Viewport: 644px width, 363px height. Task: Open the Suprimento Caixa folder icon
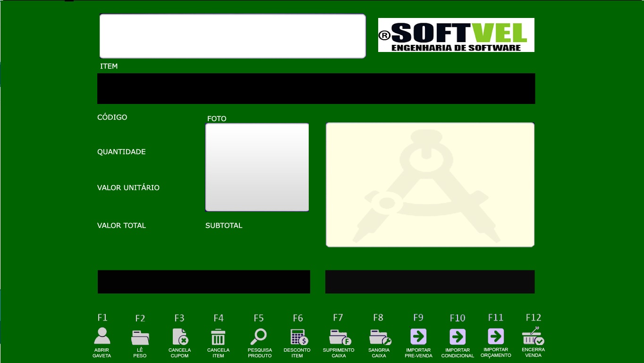[339, 337]
